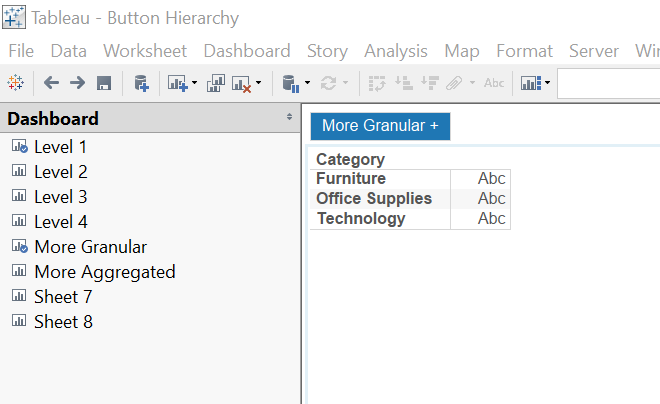Save the workbook with the disk icon
The image size is (660, 404).
pos(103,84)
